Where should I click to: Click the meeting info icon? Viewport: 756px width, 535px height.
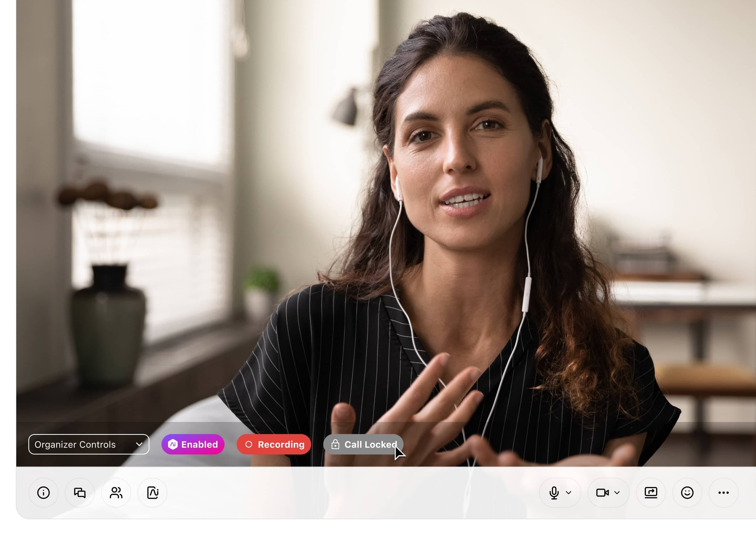tap(44, 492)
